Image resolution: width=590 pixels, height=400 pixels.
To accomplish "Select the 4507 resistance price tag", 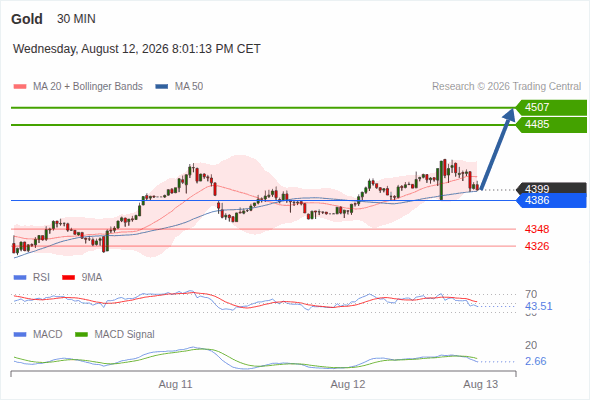I will coord(551,108).
